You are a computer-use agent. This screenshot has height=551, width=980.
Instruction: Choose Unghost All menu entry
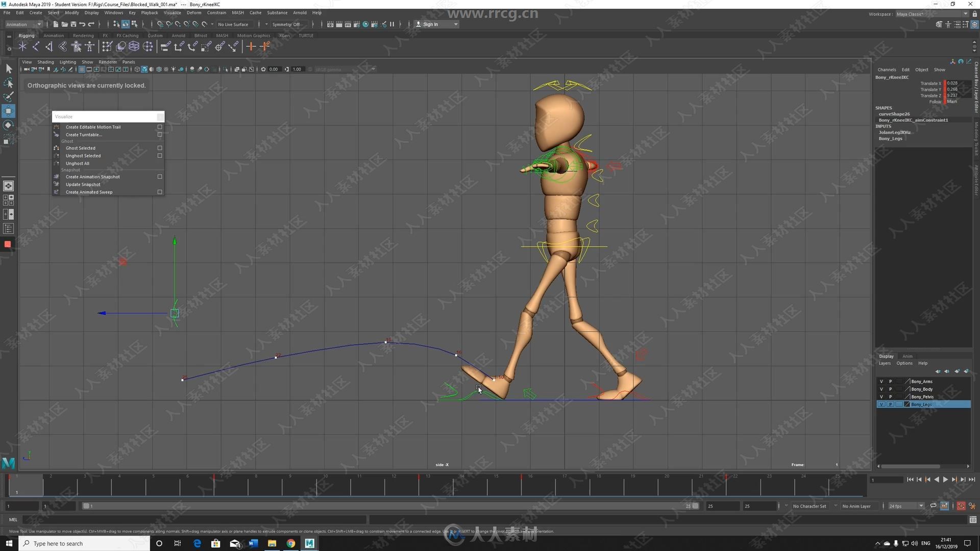(x=77, y=164)
